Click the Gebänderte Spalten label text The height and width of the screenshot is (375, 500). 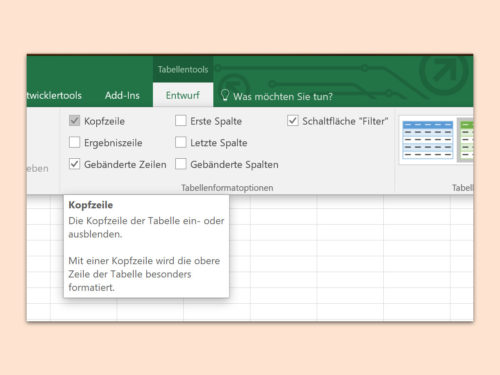[x=234, y=164]
